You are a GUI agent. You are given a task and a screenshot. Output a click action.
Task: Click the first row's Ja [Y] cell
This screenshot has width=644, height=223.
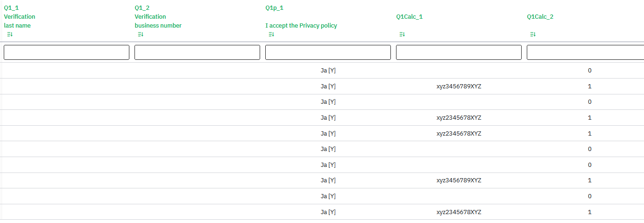click(x=328, y=71)
